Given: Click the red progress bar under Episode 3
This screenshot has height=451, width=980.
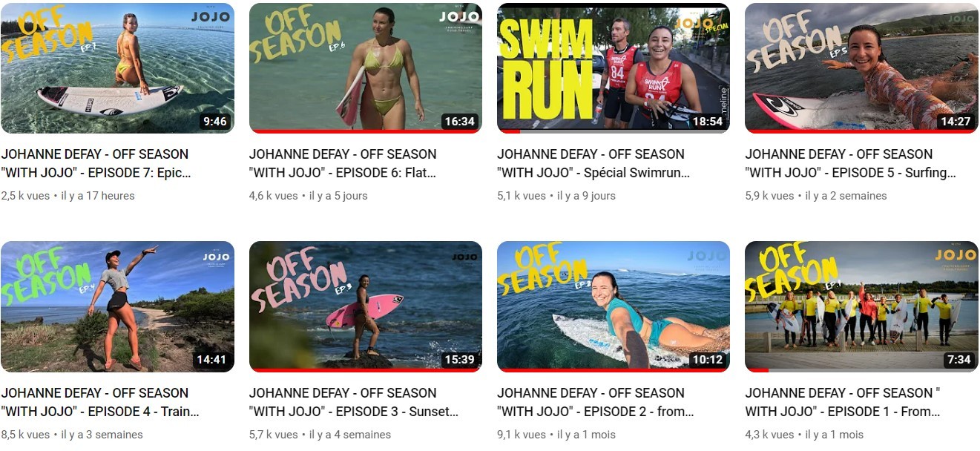Looking at the screenshot, I should click(x=366, y=369).
